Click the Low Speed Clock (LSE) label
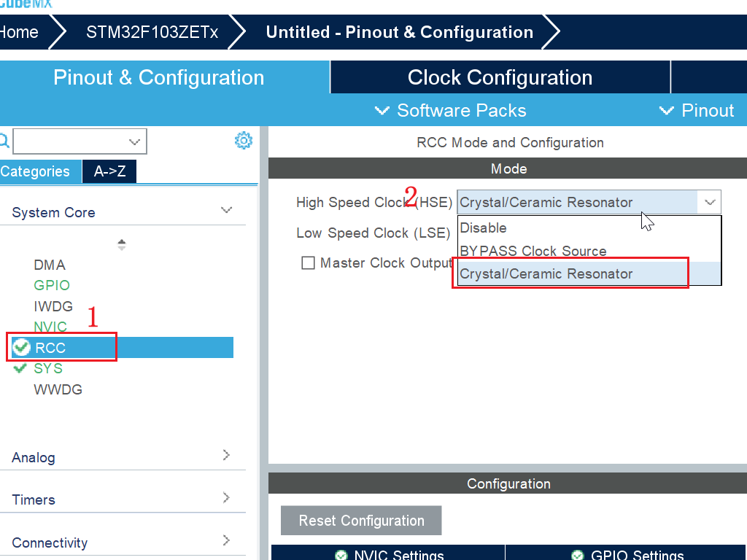The image size is (747, 560). pos(373,233)
